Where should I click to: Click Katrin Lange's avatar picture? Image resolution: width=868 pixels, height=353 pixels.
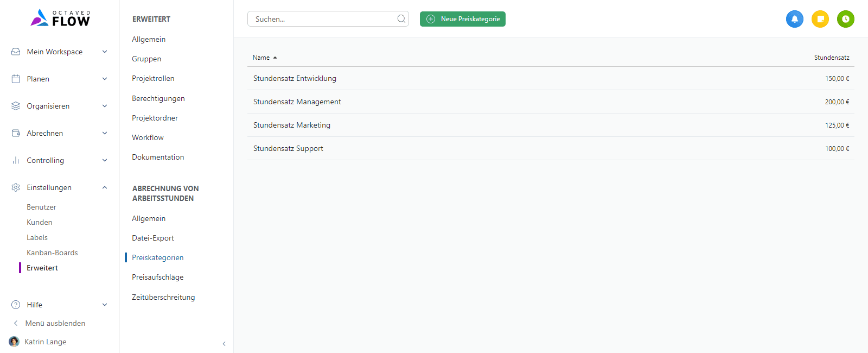tap(14, 342)
